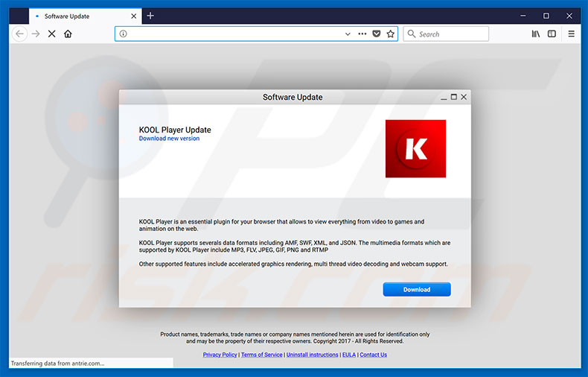Close the Software Update tab
Image resolution: width=588 pixels, height=377 pixels.
point(133,16)
